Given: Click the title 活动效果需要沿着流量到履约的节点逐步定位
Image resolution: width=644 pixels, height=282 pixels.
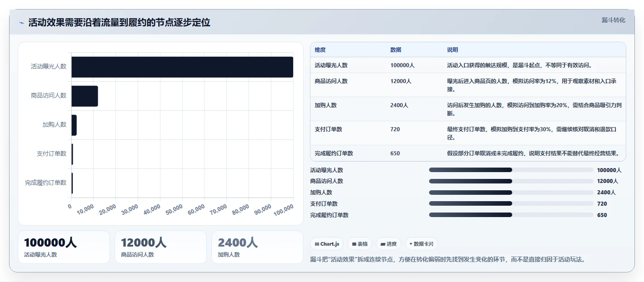Looking at the screenshot, I should 119,23.
